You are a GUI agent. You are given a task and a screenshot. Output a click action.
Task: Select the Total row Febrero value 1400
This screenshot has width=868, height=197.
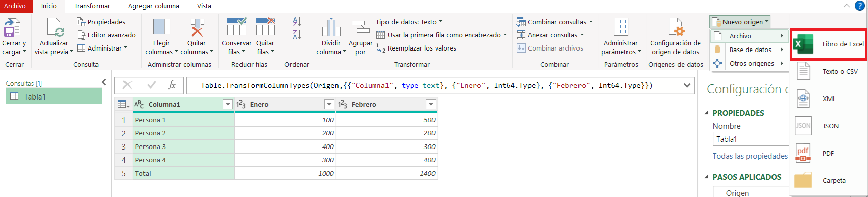[387, 173]
